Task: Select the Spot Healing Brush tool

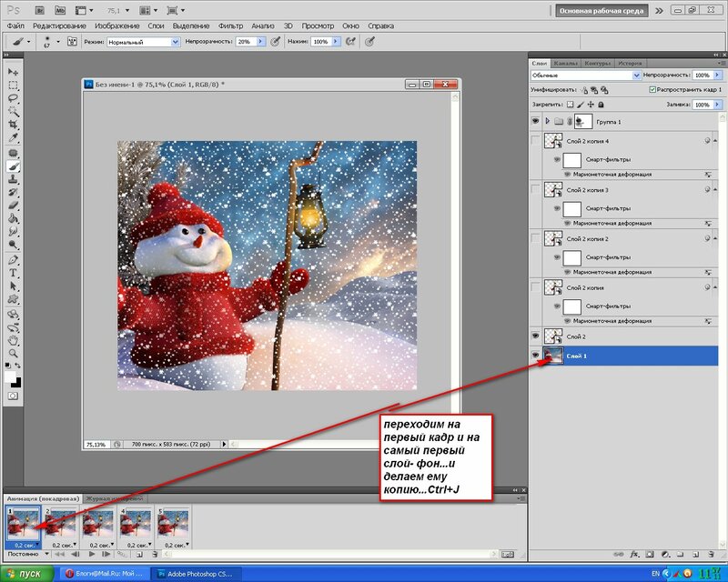Action: [x=13, y=153]
